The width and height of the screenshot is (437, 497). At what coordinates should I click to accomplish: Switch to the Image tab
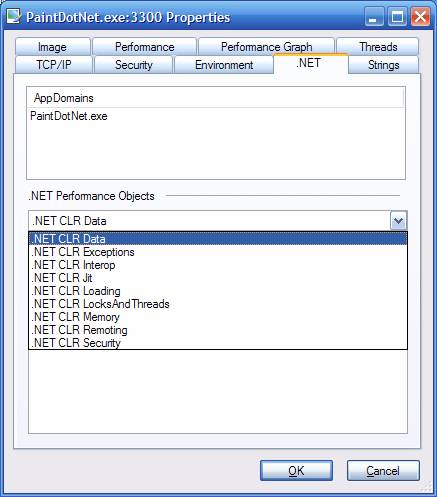[53, 47]
